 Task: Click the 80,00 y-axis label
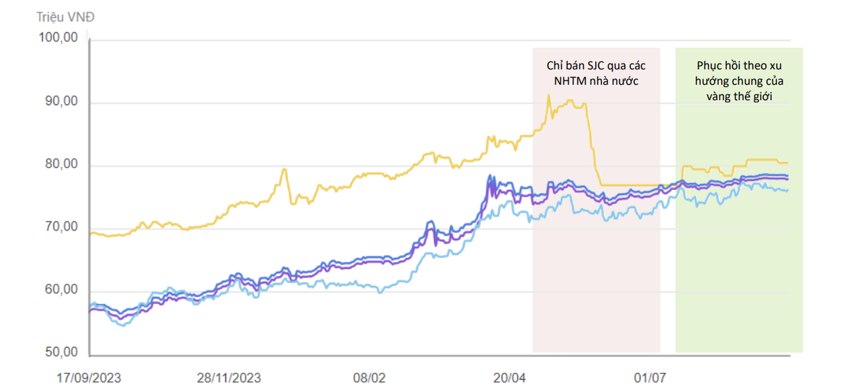tap(60, 164)
